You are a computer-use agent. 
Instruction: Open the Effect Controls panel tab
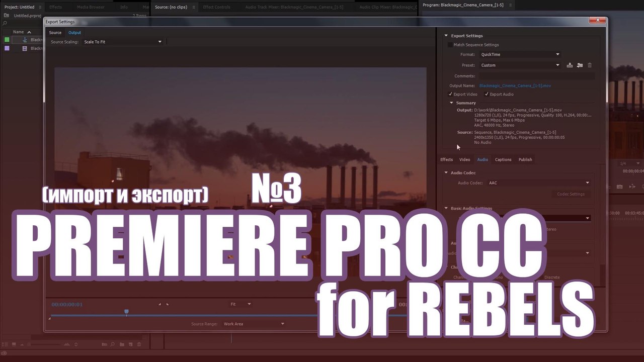216,8
